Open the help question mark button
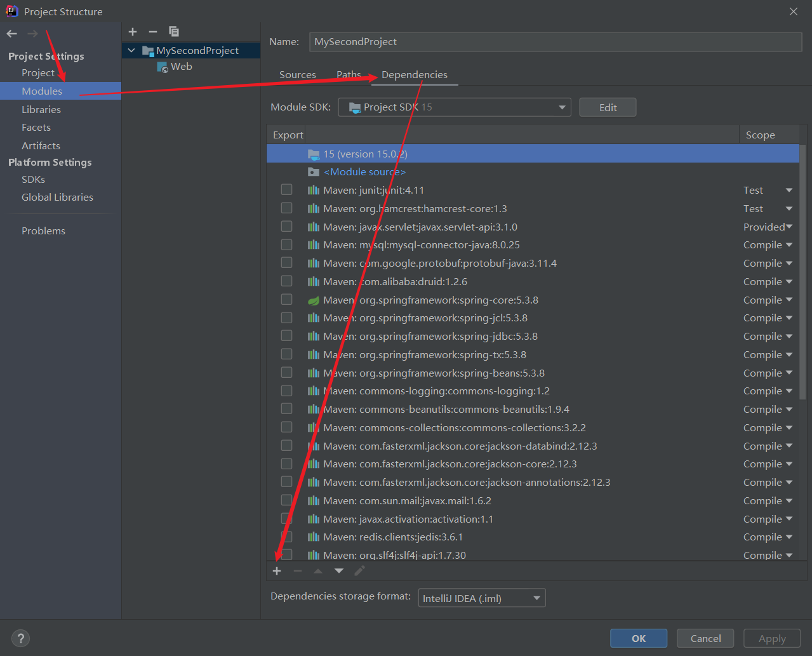 coord(20,638)
